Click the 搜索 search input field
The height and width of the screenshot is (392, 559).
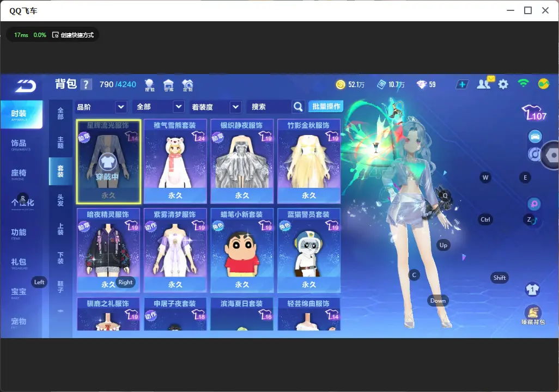coord(270,107)
